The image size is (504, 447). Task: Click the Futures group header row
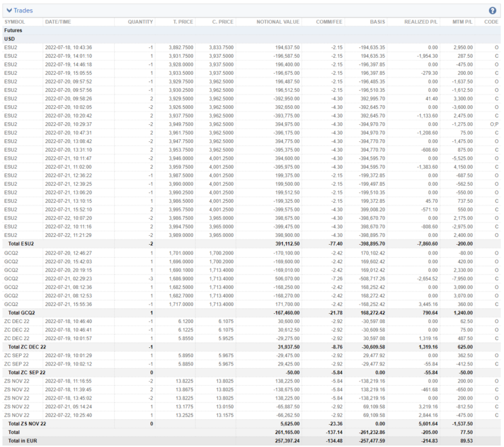[x=13, y=30]
